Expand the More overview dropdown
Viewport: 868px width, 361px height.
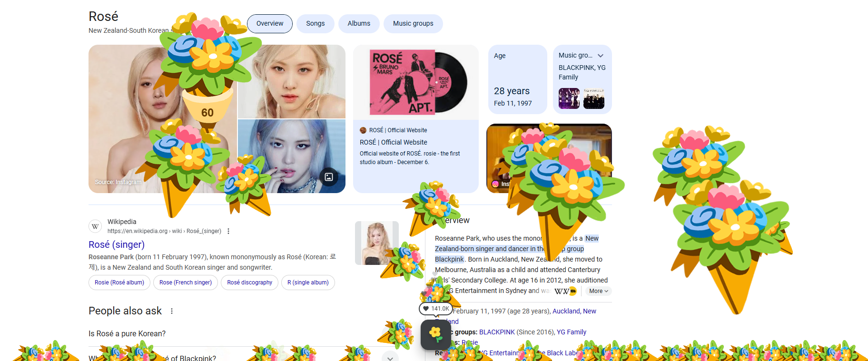coord(599,291)
